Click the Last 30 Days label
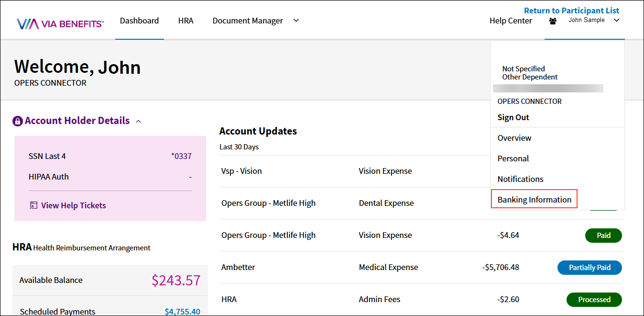Image resolution: width=644 pixels, height=316 pixels. tap(239, 147)
